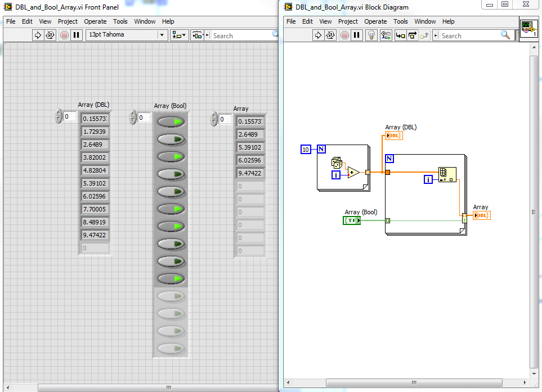Expand the Distribute Objects dropdown
This screenshot has width=542, height=392.
(x=198, y=35)
